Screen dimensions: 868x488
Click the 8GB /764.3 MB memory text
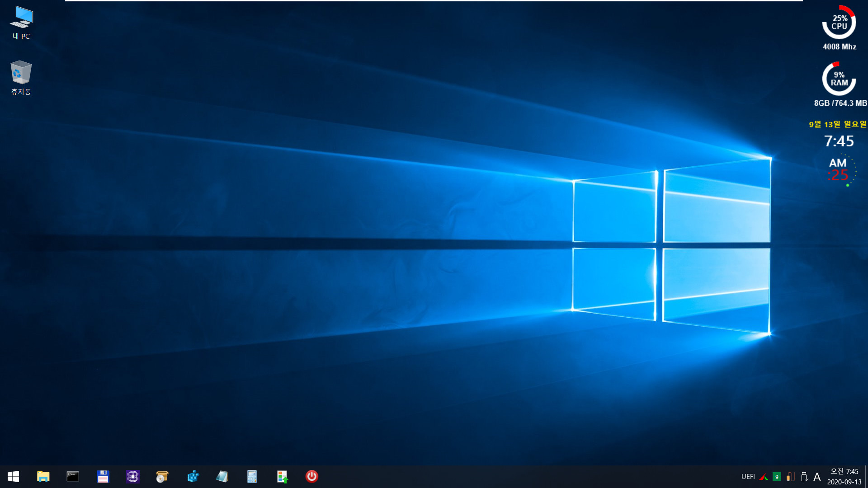coord(840,103)
